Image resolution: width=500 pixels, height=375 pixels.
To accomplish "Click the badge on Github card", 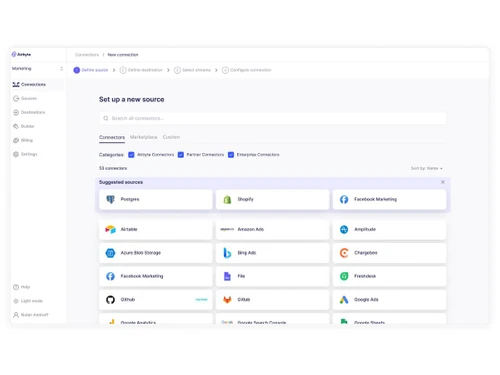I will [202, 300].
